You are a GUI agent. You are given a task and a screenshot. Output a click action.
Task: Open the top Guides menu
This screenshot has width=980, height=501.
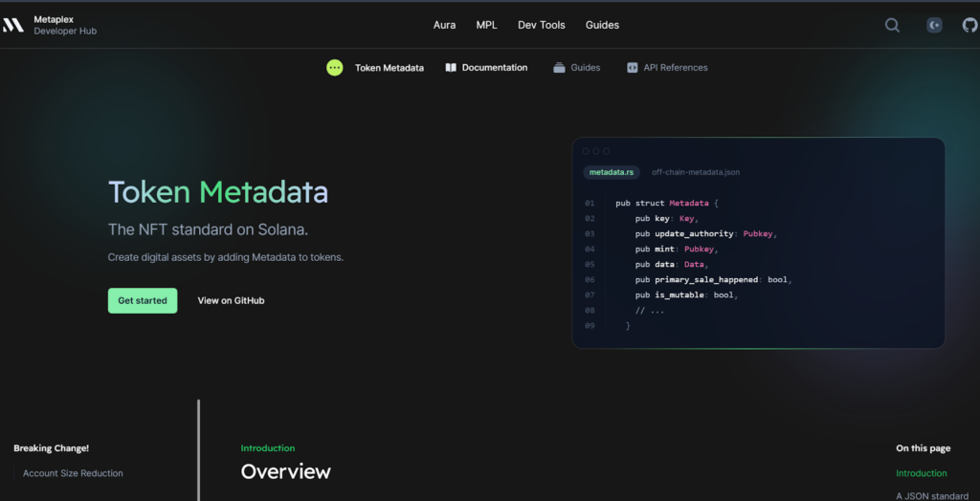tap(603, 25)
